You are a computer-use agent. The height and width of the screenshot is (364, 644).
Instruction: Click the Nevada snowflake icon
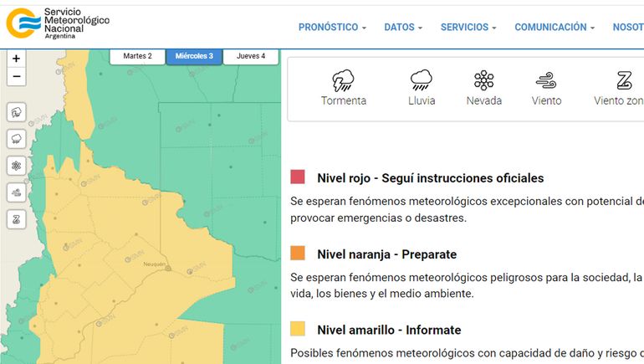[483, 81]
